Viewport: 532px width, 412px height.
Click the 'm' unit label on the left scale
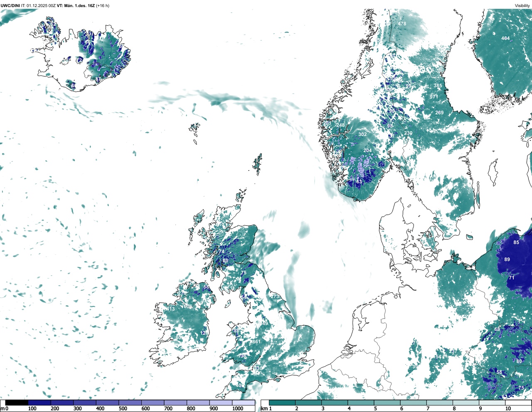(2, 409)
